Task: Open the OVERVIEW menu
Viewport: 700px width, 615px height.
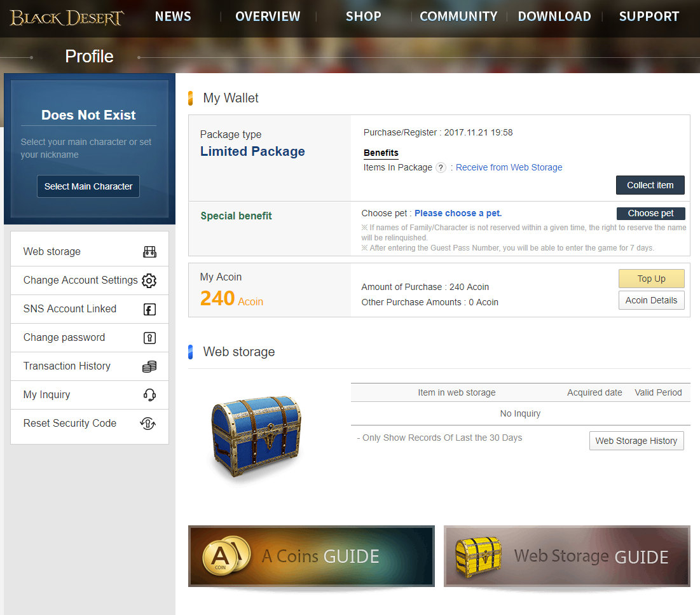Action: click(268, 17)
